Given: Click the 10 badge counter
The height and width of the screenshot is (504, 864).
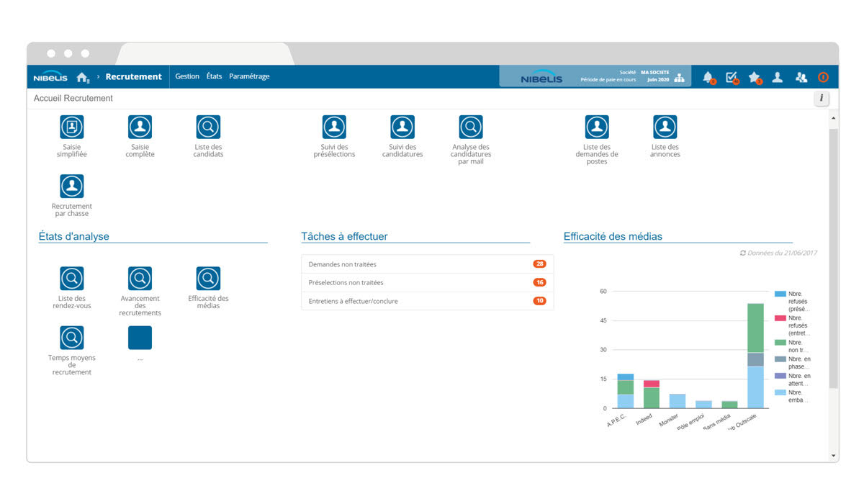Looking at the screenshot, I should 539,301.
